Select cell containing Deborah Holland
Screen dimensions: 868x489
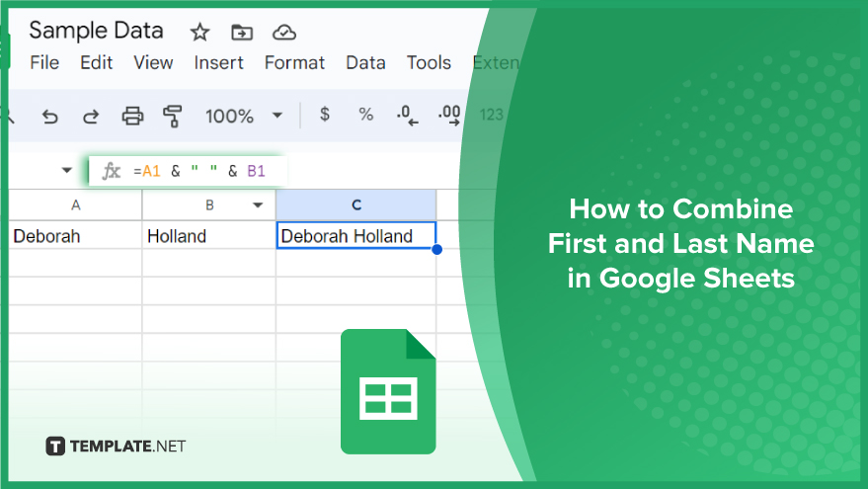tap(355, 235)
